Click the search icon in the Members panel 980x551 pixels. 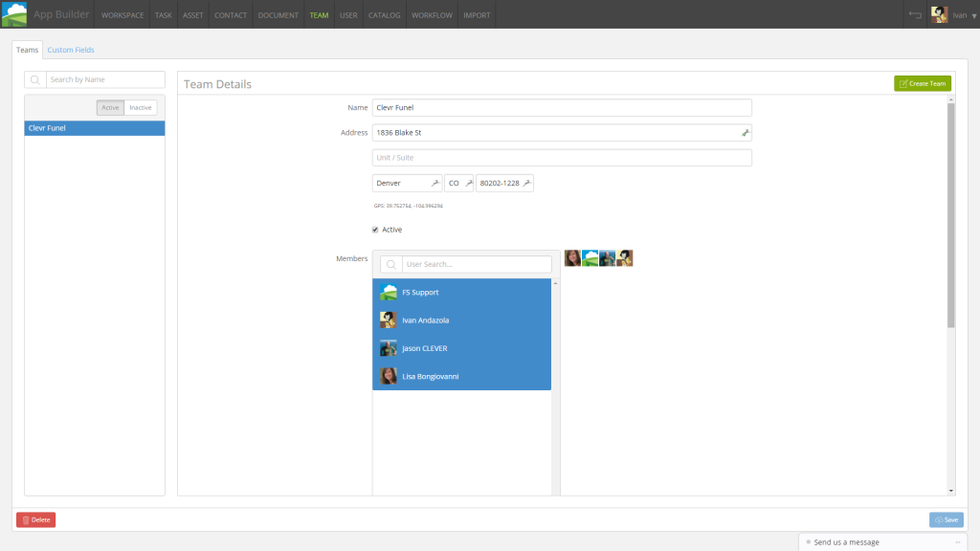click(390, 263)
